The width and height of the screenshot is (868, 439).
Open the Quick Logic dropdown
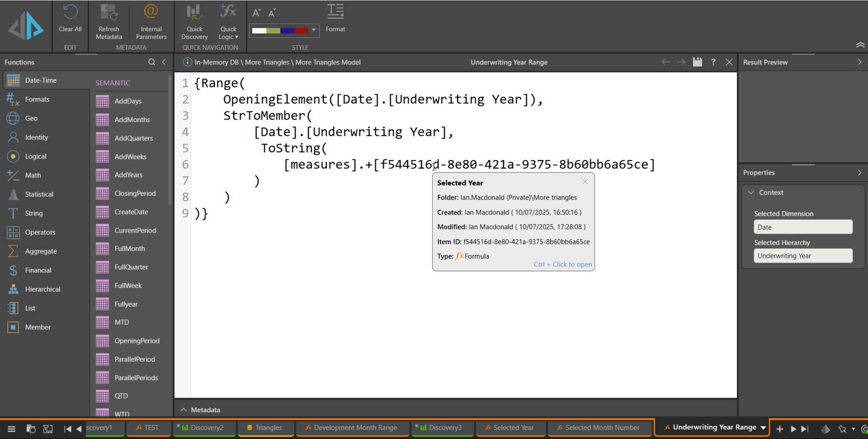228,22
